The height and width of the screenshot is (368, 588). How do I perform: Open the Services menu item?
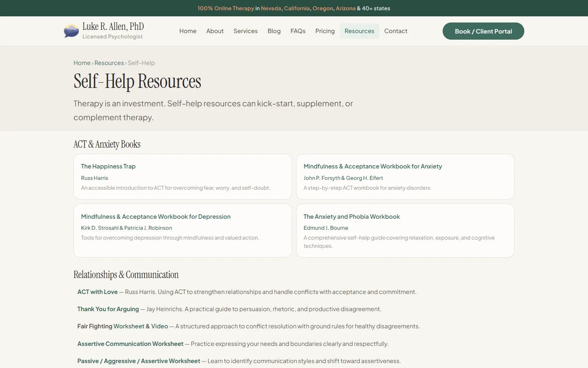245,31
